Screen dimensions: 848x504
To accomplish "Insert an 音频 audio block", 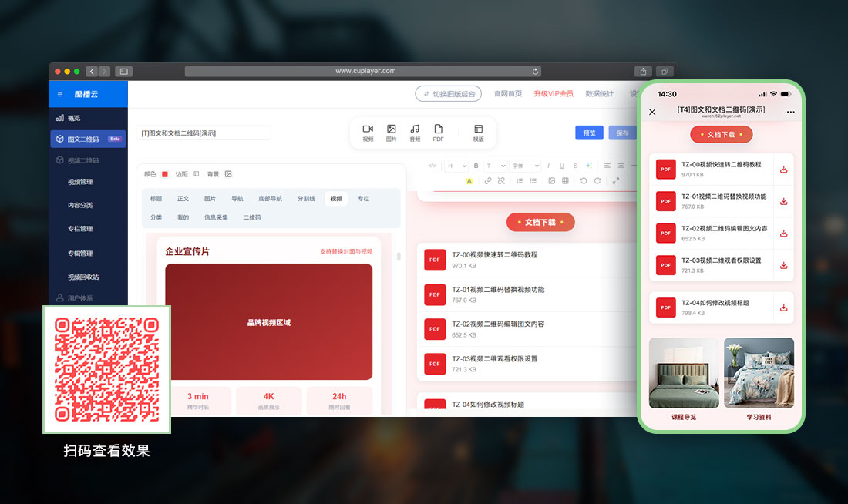I will pos(415,133).
